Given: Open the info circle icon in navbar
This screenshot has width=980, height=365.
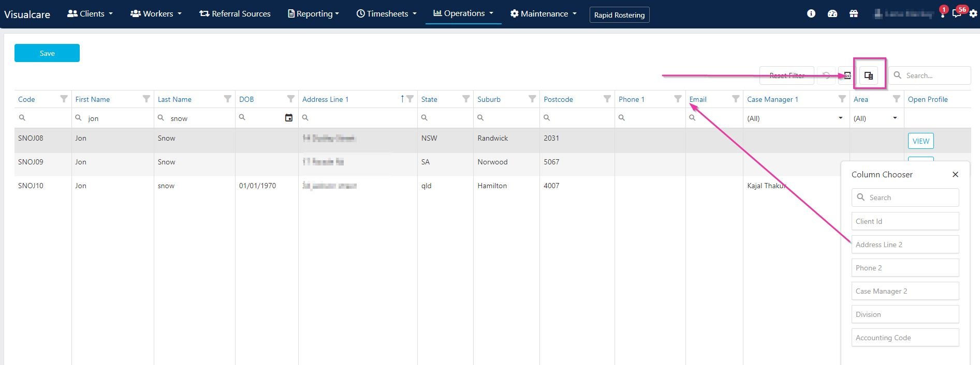Looking at the screenshot, I should click(x=811, y=14).
